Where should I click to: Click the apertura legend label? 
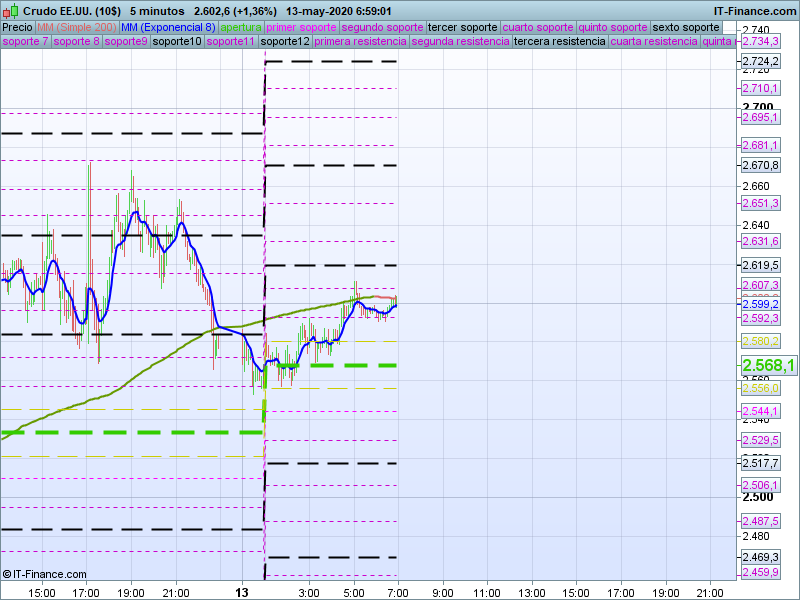[x=241, y=27]
